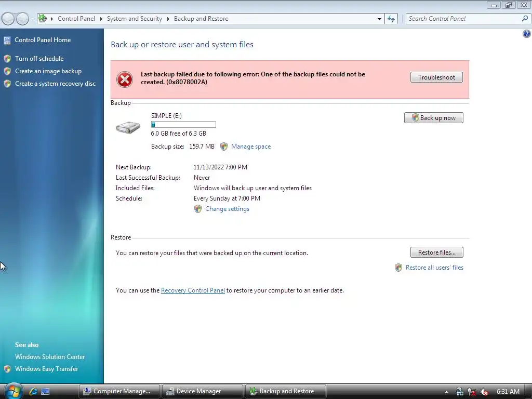Click the red error X icon
Viewport: 532px width, 399px height.
(x=125, y=79)
